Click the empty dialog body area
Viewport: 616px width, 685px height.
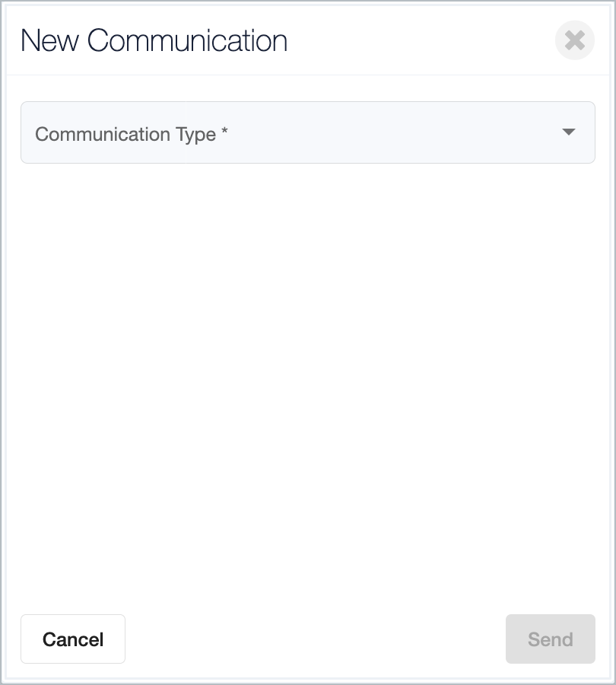[x=308, y=384]
